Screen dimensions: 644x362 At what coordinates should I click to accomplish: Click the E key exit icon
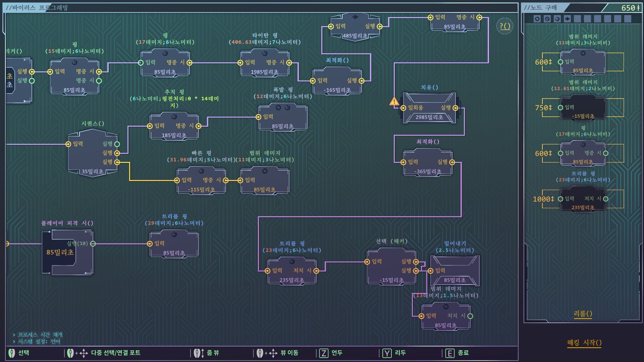[450, 353]
